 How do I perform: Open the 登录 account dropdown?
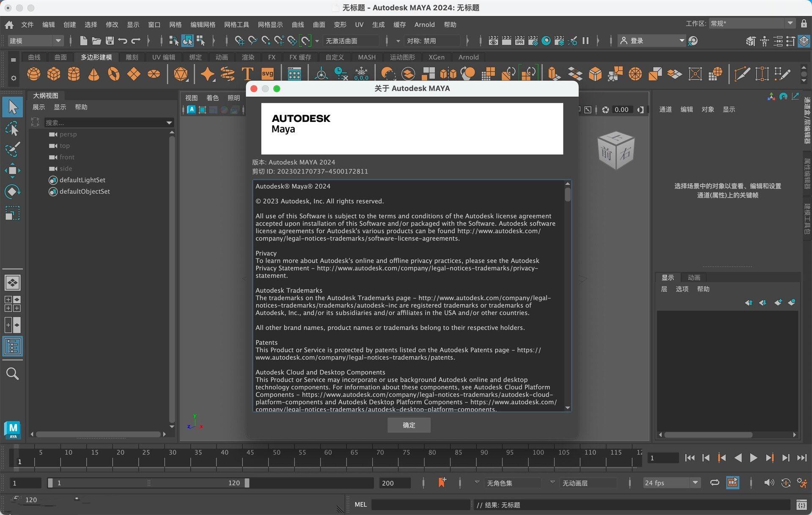click(652, 41)
